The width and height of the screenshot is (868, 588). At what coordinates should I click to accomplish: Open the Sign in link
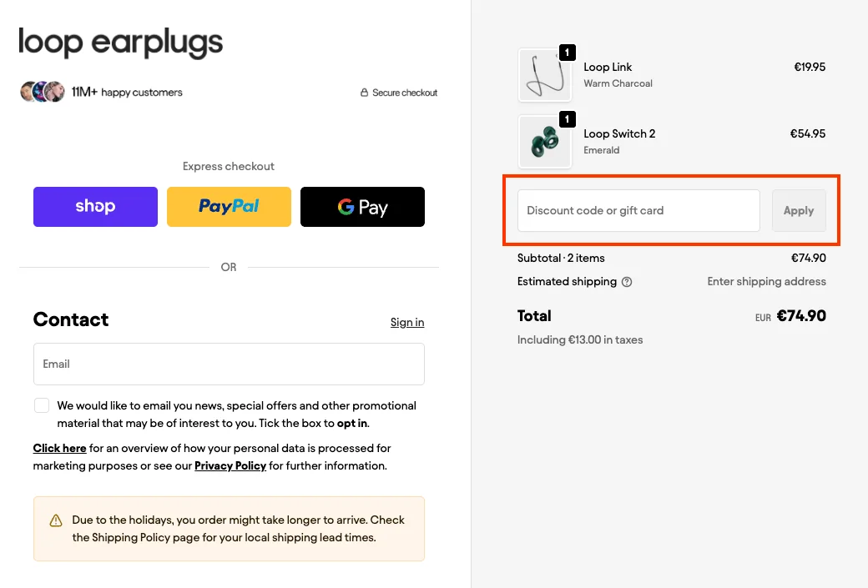[x=407, y=322]
